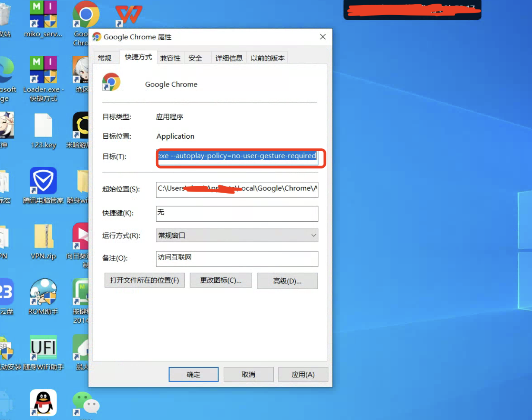This screenshot has width=532, height=420.
Task: Select the QQ penguin desktop icon
Action: [43, 403]
